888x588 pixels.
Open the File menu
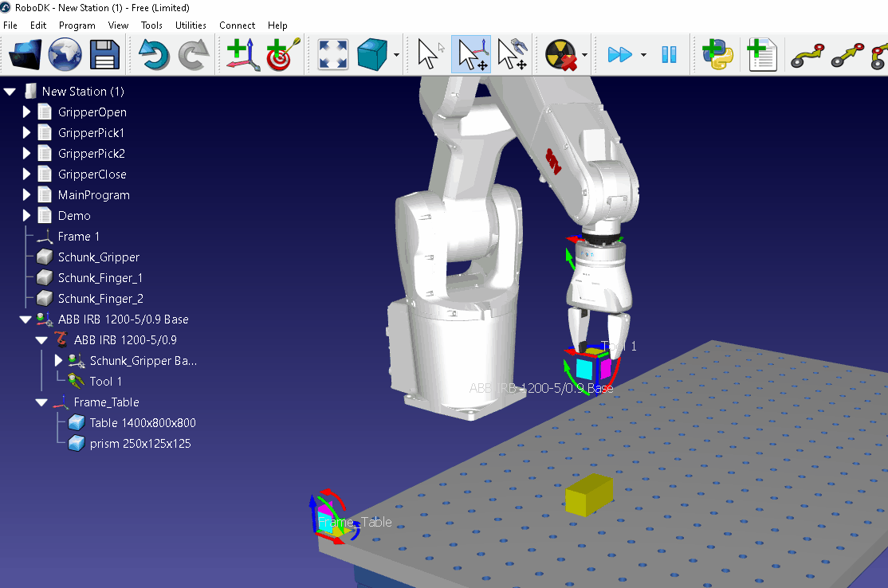point(10,25)
